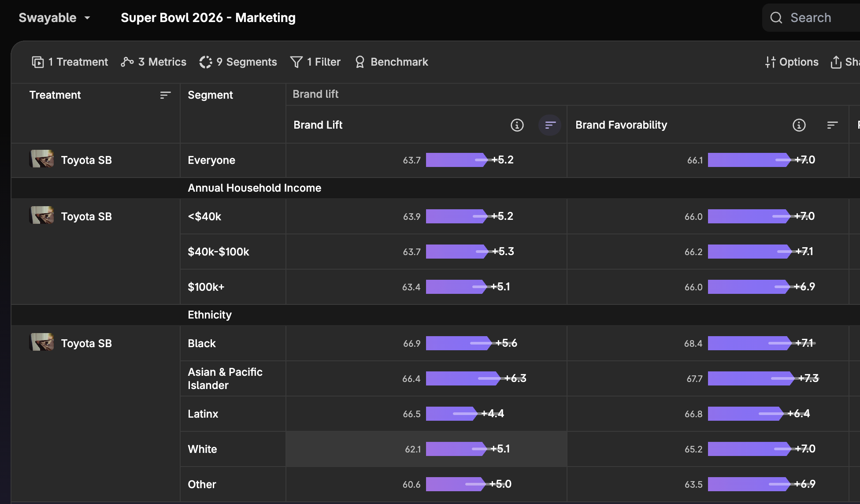Open the 3 Metrics selector
The width and height of the screenshot is (860, 504).
click(153, 62)
